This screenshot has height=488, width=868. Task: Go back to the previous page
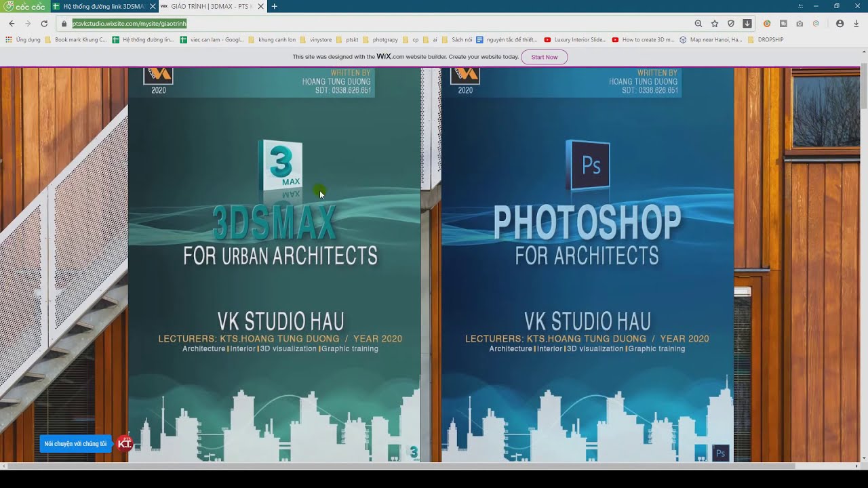12,23
